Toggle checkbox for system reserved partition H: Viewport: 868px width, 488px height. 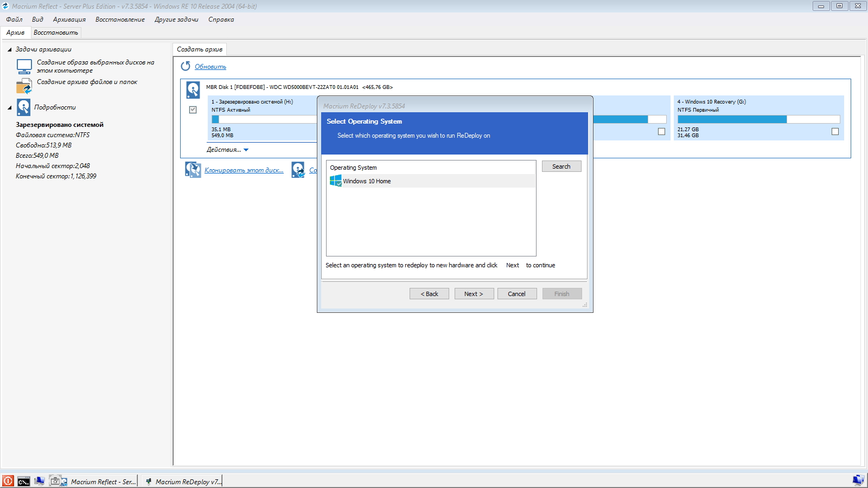pos(193,110)
